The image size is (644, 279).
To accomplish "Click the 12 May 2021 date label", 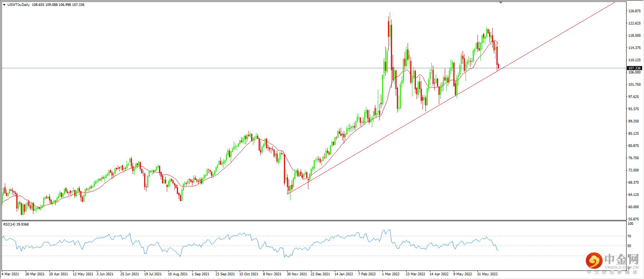I will [83, 274].
